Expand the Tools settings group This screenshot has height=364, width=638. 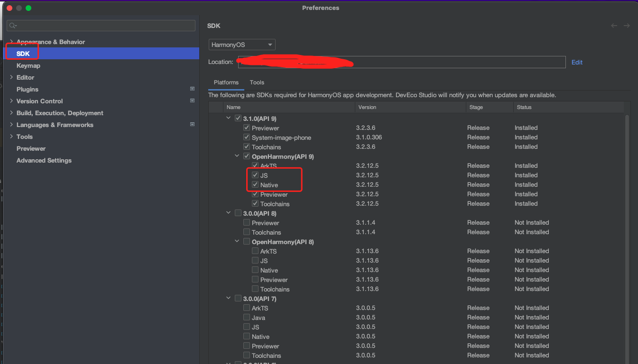(12, 136)
